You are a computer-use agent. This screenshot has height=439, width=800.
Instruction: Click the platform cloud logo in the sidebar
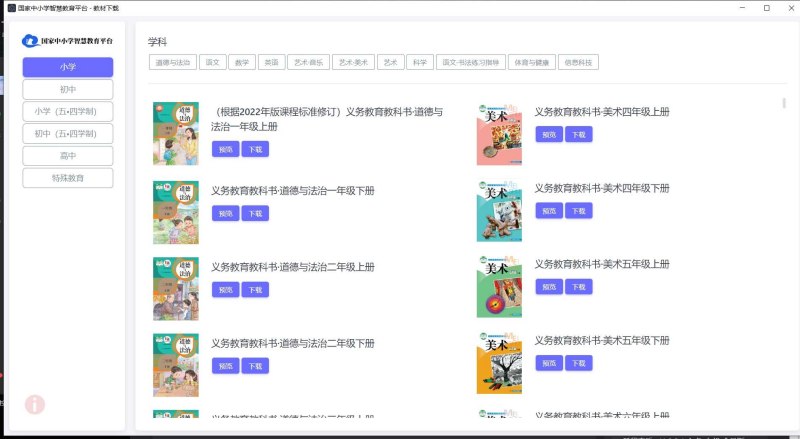pyautogui.click(x=30, y=41)
